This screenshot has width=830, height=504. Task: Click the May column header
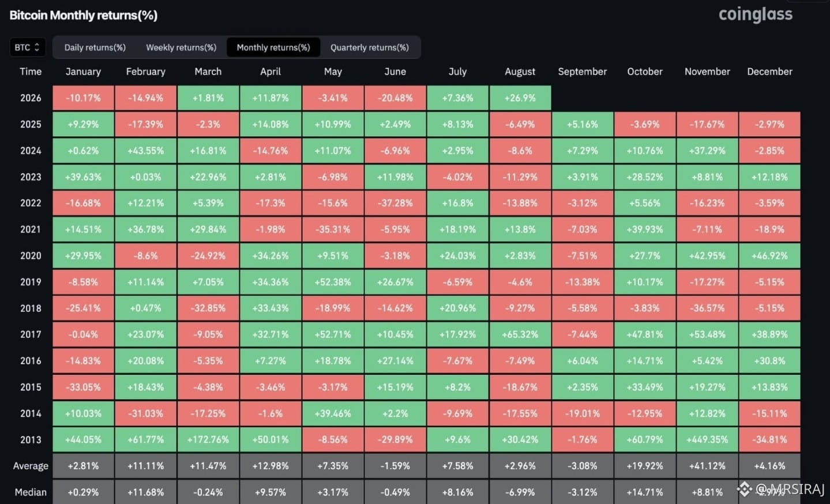[333, 72]
